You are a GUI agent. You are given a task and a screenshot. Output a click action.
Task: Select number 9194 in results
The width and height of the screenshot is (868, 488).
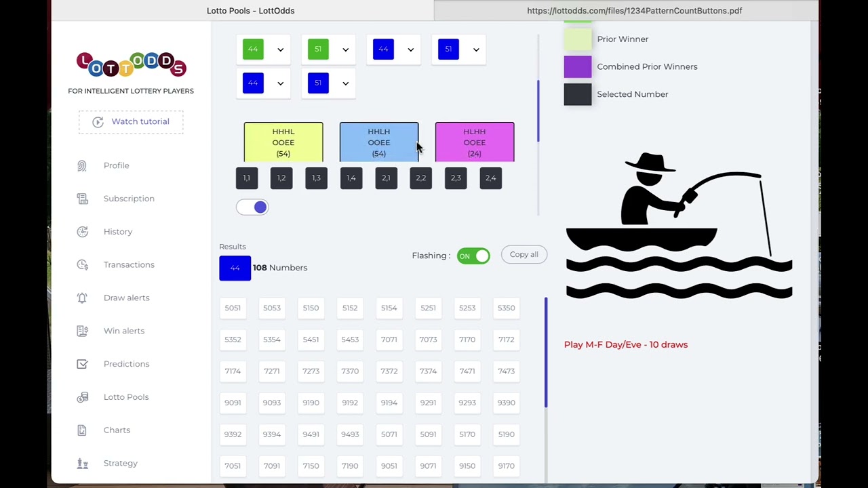tap(389, 403)
